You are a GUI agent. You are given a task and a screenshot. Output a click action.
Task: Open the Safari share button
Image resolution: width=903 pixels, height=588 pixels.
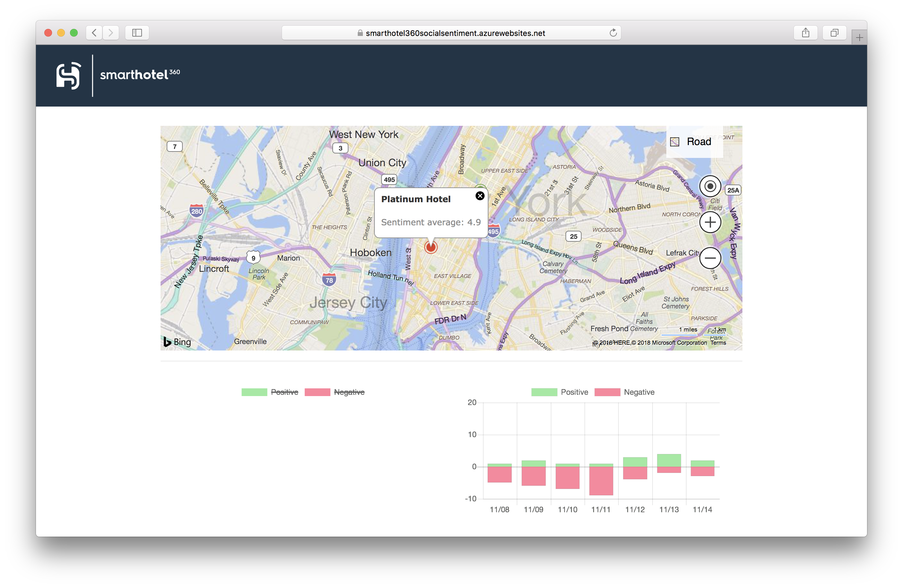coord(805,33)
